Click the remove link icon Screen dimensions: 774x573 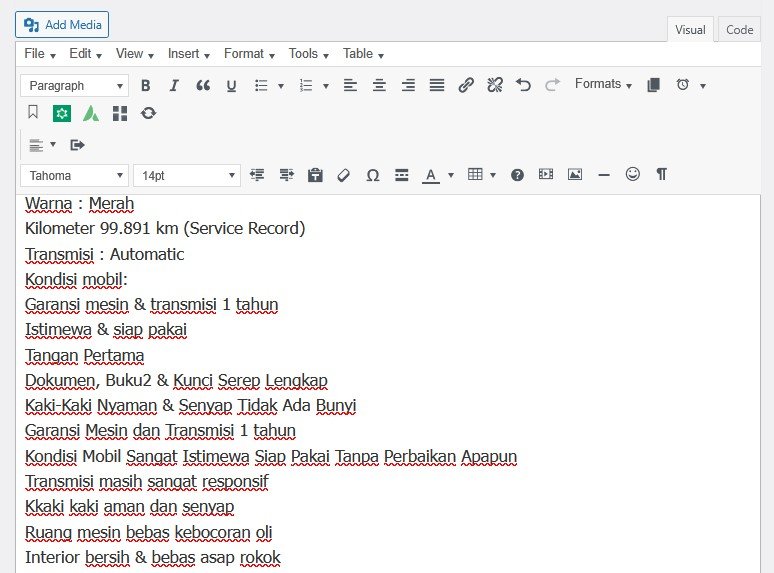tap(494, 86)
